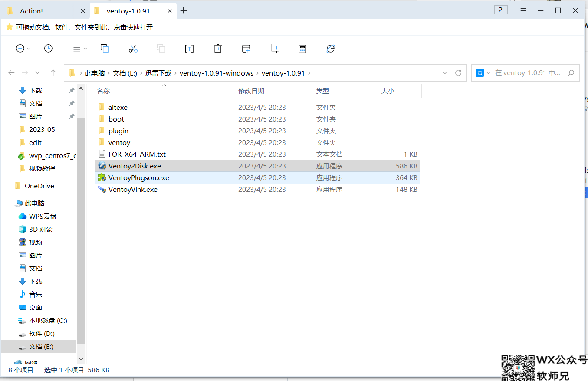Screen dimensions: 588x381
Task: Click the scissors cut icon in toolbar
Action: point(133,49)
